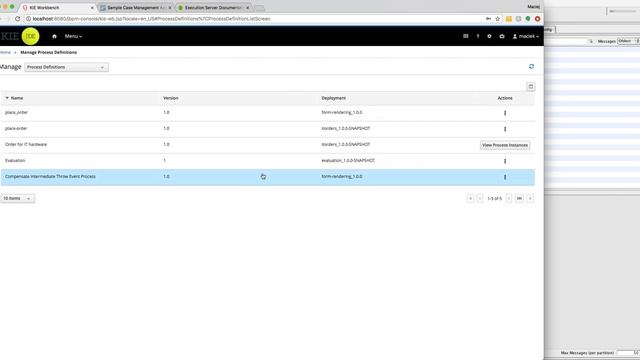Click the KIE IDE logo
This screenshot has height=360, width=640.
(x=20, y=36)
